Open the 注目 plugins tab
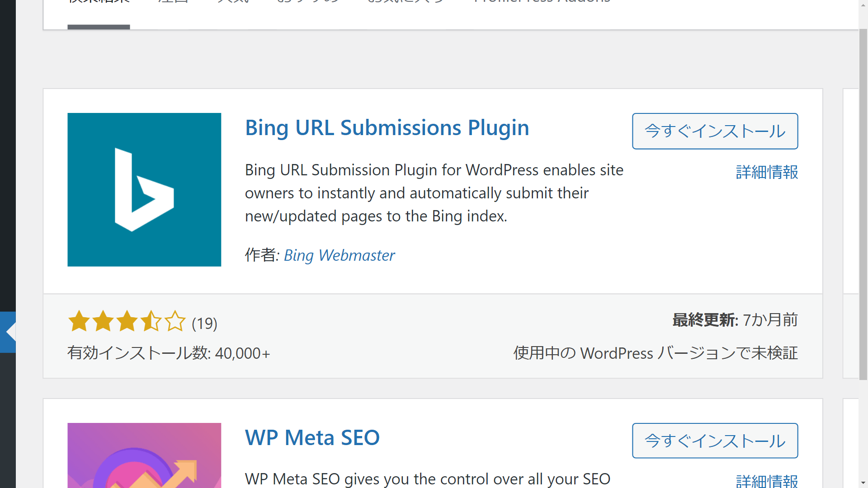The image size is (868, 488). 172,2
